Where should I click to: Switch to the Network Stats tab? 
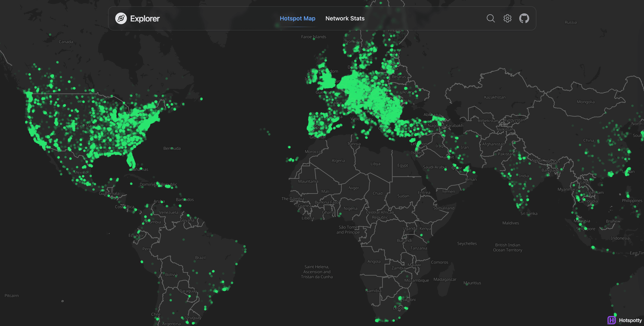click(345, 18)
